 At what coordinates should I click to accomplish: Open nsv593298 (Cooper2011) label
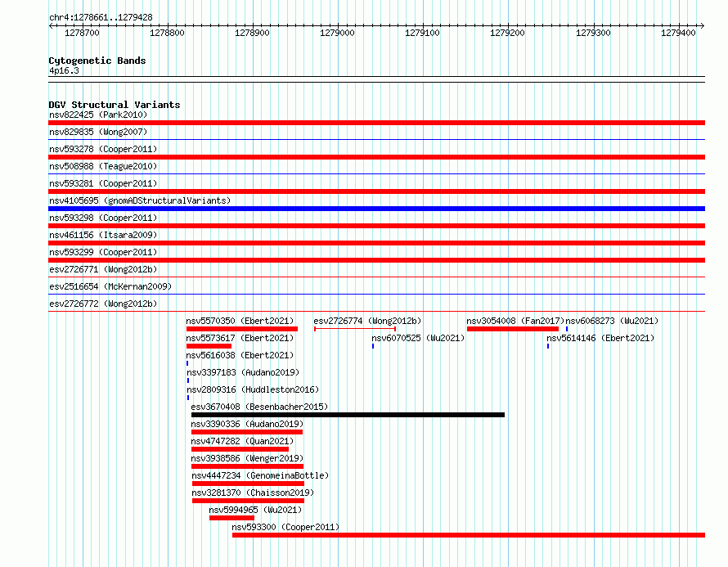coord(103,218)
